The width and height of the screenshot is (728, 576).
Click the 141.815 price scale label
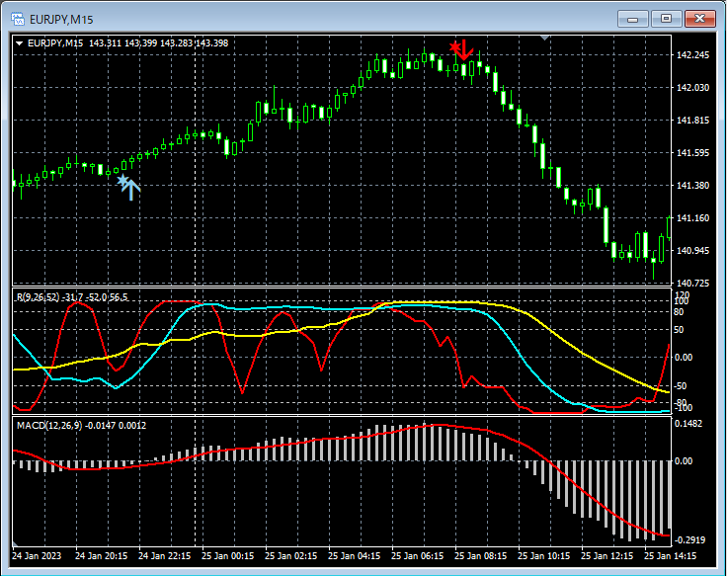coord(692,121)
